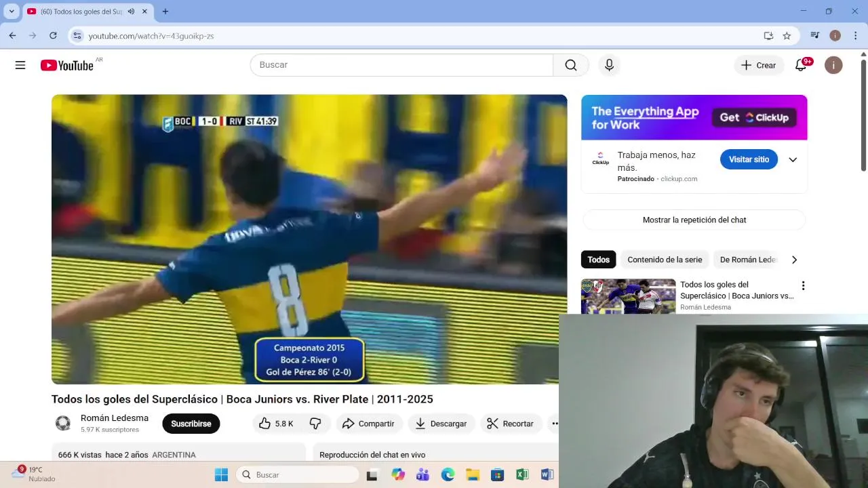Click the Crear button
The image size is (868, 488).
[758, 65]
